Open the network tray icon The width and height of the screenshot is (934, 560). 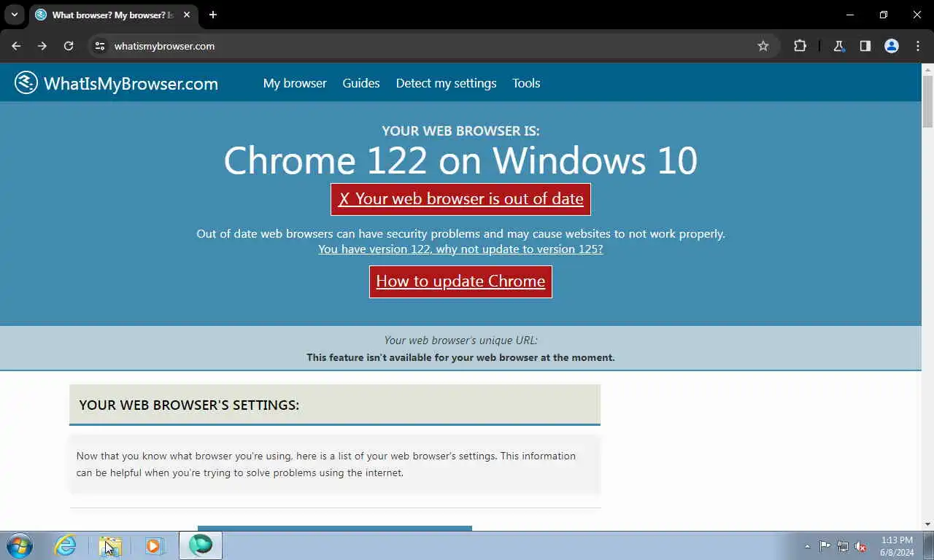[843, 546]
